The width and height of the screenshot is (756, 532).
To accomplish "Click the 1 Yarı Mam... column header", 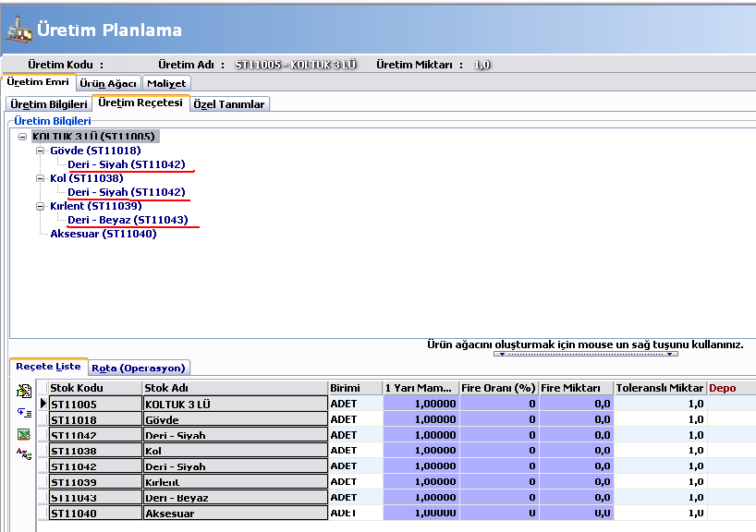I will pos(421,388).
